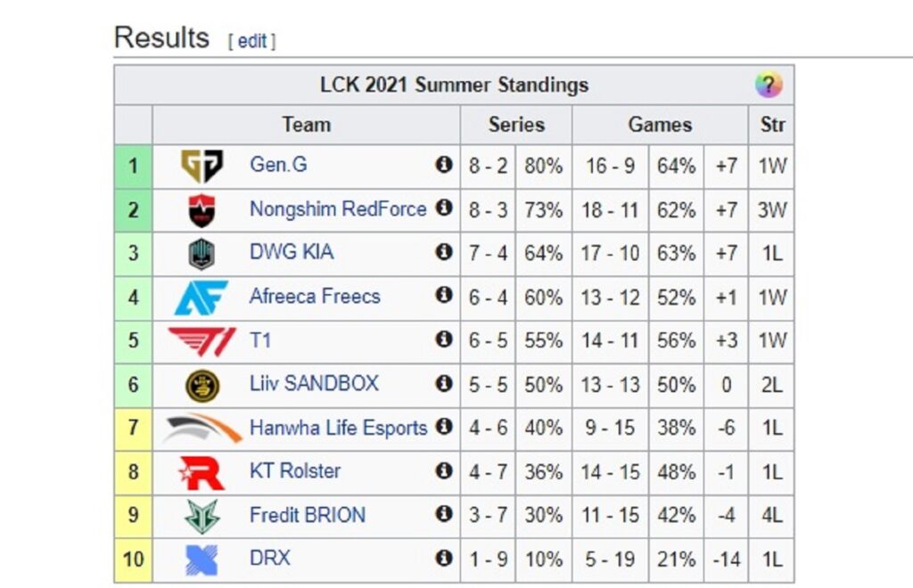The image size is (913, 588).
Task: Open the info icon beside Gen.G
Action: pyautogui.click(x=444, y=165)
